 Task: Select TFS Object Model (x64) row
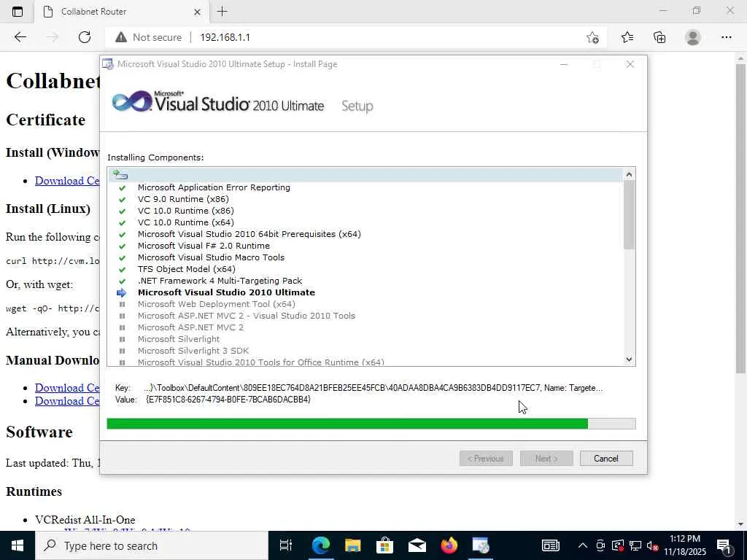pos(366,269)
